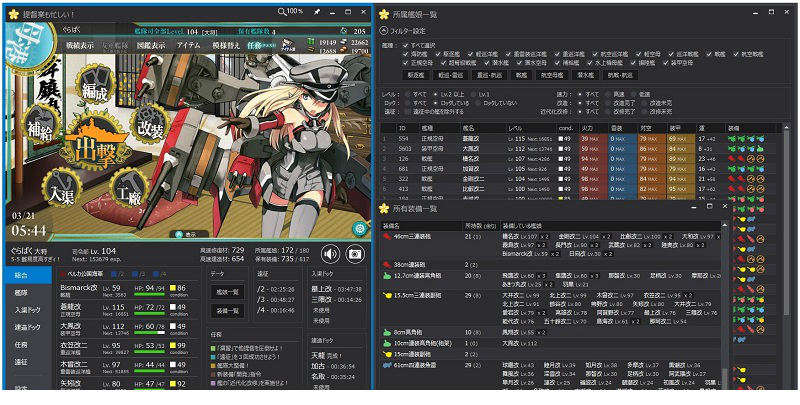Open the 編成 fleet composition gear icon
Screen dimensions: 800x405
point(96,85)
